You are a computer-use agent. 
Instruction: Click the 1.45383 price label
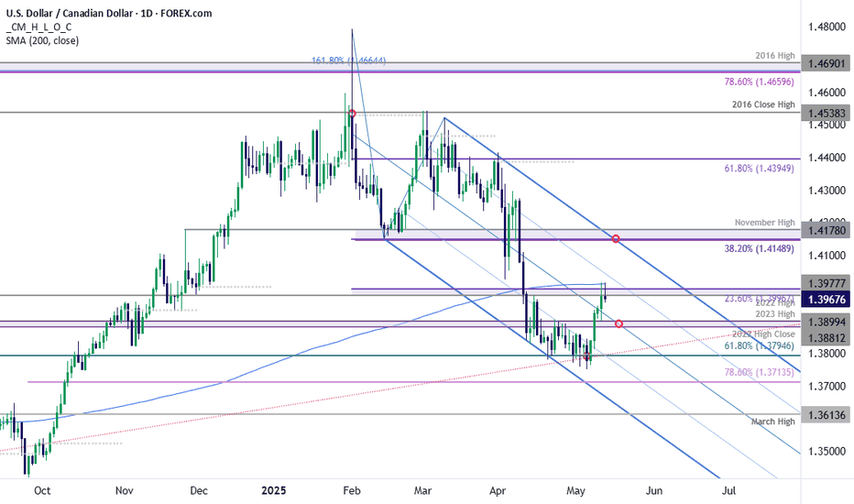[x=827, y=114]
